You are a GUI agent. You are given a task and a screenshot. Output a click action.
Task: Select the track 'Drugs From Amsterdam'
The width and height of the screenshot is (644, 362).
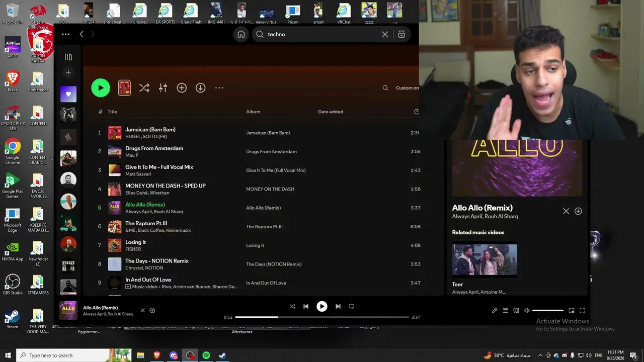click(x=154, y=148)
